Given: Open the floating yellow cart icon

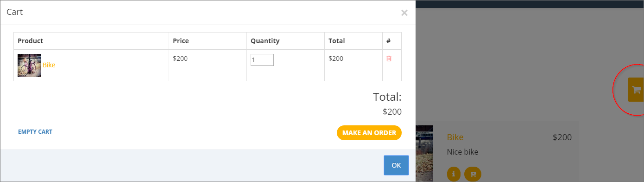Looking at the screenshot, I should click(x=636, y=90).
